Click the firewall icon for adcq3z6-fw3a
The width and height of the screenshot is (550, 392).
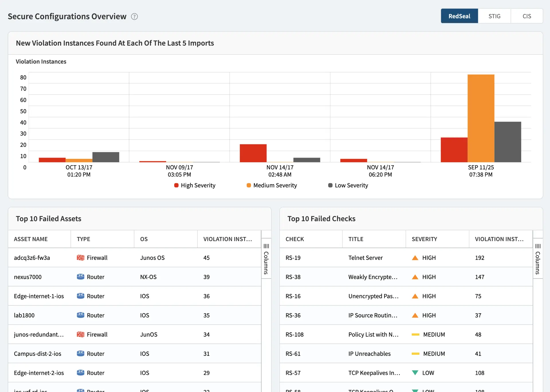pos(80,258)
